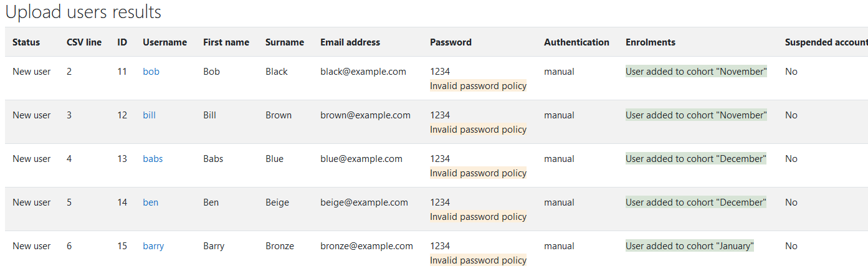Open the ben username link

pyautogui.click(x=150, y=202)
